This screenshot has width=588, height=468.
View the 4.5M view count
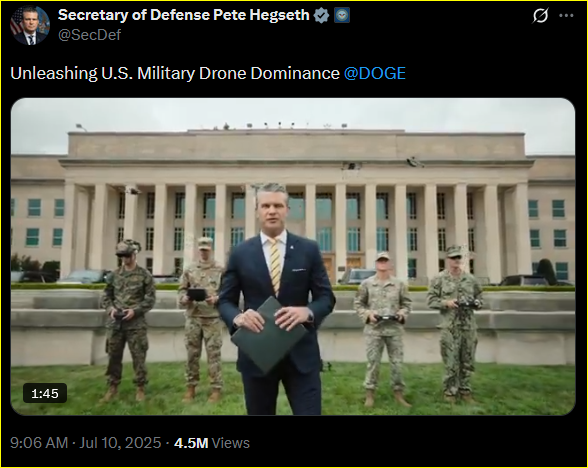(191, 443)
